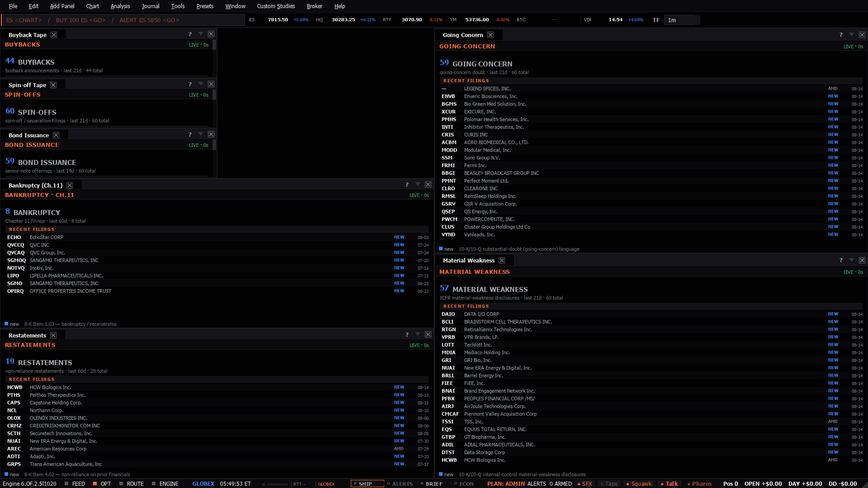The image size is (868, 488).
Task: Expand the Material Weakness panel dropdown arrow
Action: [852, 260]
